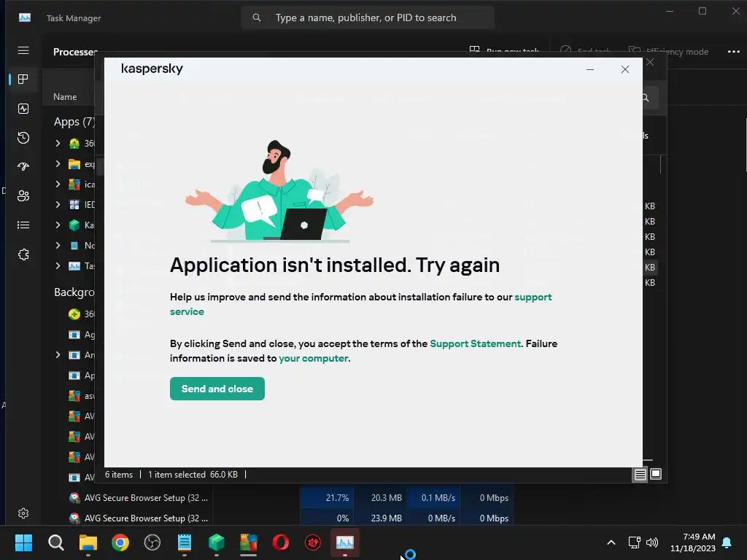
Task: Open network status tray icon
Action: pos(634,542)
